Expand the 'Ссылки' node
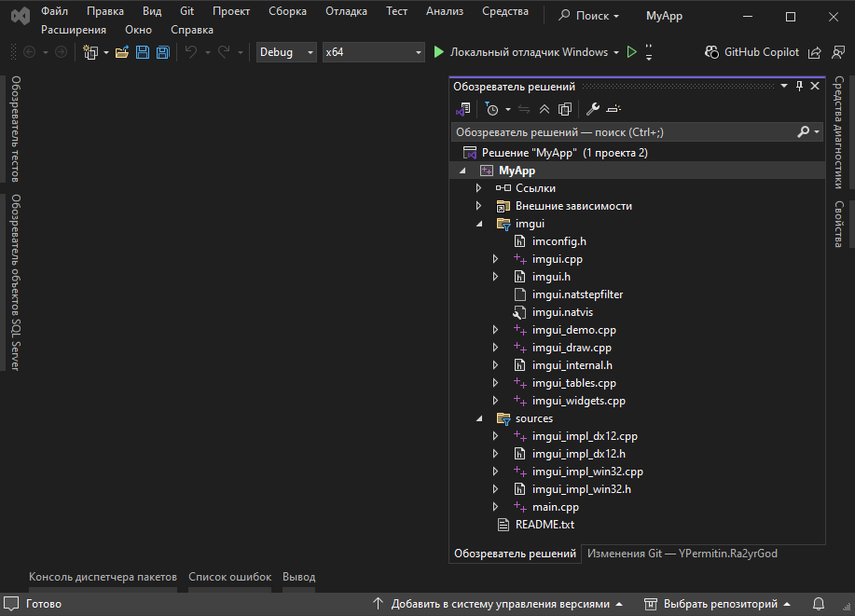The image size is (855, 616). click(x=478, y=188)
